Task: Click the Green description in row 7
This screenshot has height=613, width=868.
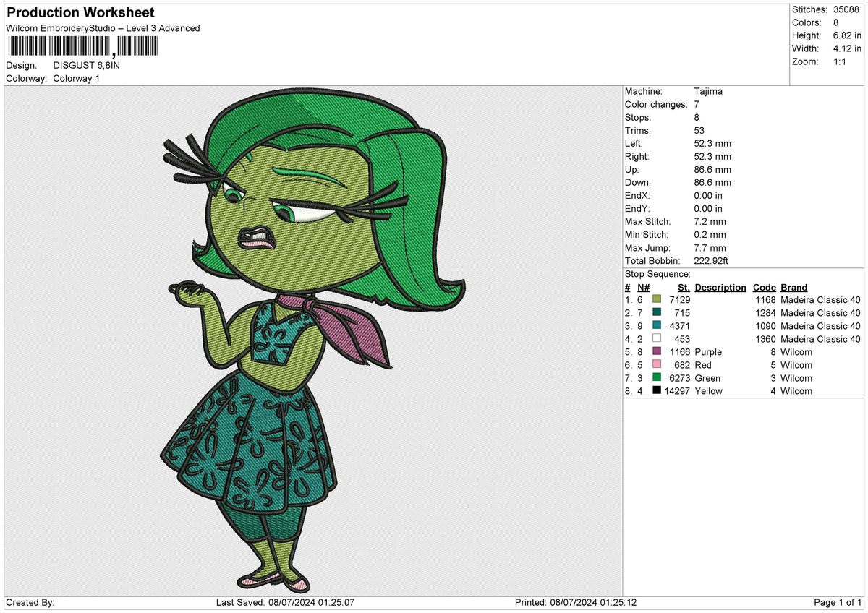Action: pos(707,378)
